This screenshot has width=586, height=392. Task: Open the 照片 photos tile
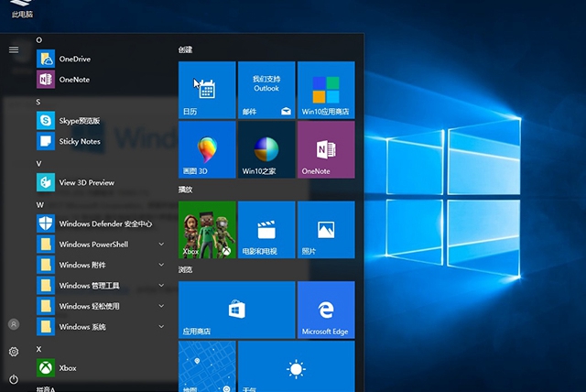point(326,230)
